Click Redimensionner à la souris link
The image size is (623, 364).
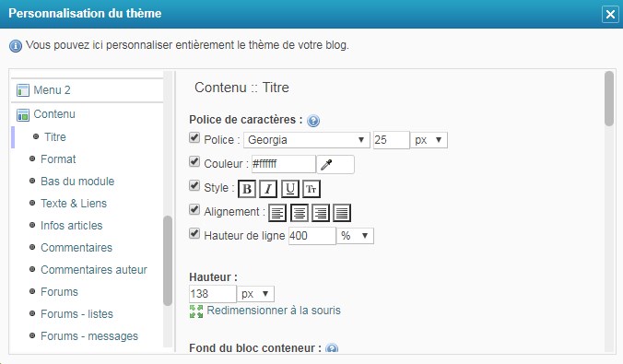[x=274, y=311]
